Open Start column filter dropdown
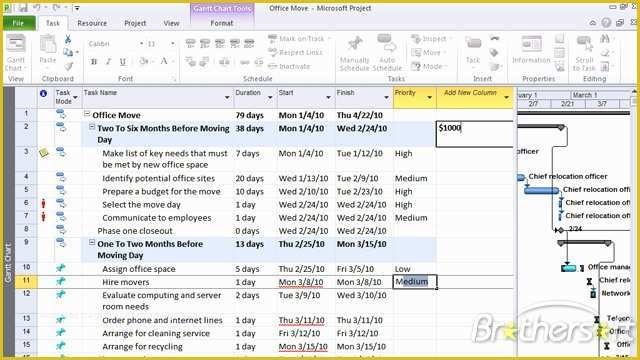Image resolution: width=640 pixels, height=360 pixels. point(329,98)
